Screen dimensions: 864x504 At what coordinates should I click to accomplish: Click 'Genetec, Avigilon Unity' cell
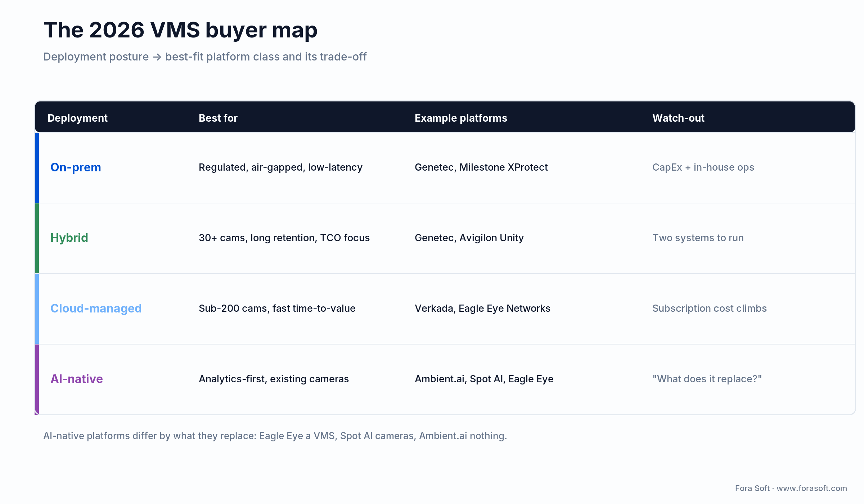469,238
